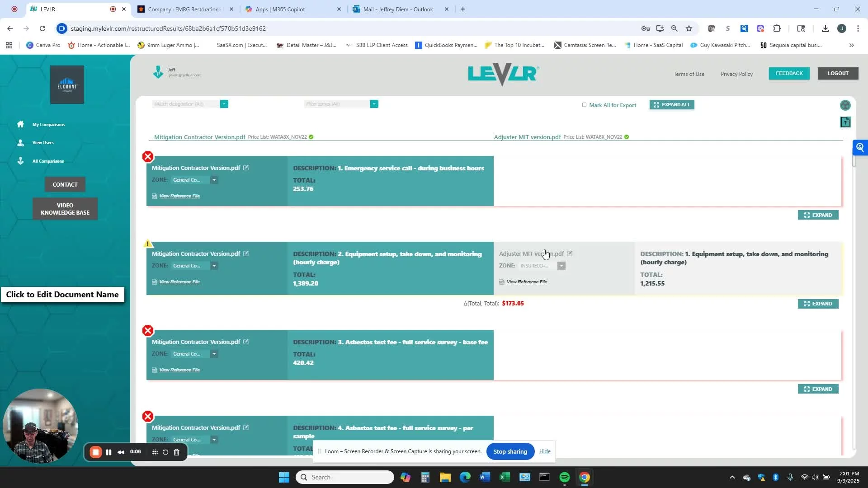Open Spotify from the Windows taskbar
This screenshot has width=868, height=488.
[x=564, y=478]
